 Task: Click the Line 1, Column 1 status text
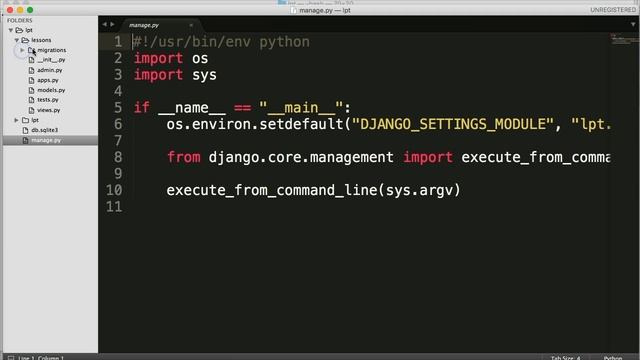(41, 358)
